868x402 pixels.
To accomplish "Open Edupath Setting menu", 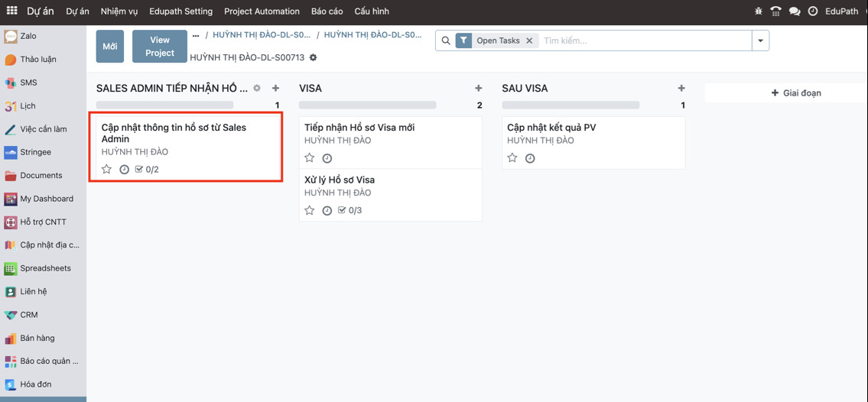I will 180,11.
